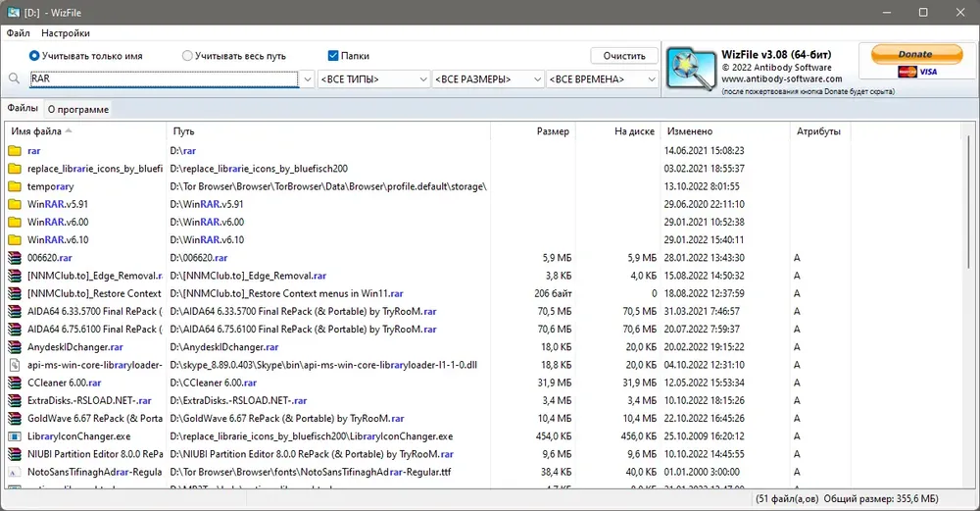Screen dimensions: 980x511
Task: Sort by 'На диске' column header
Action: click(617, 131)
